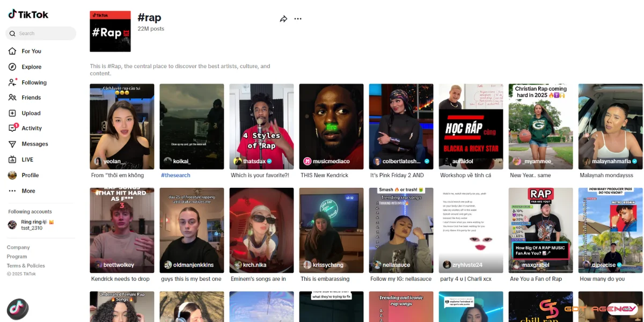Click the Explore compass icon
This screenshot has height=322, width=644.
tap(12, 67)
